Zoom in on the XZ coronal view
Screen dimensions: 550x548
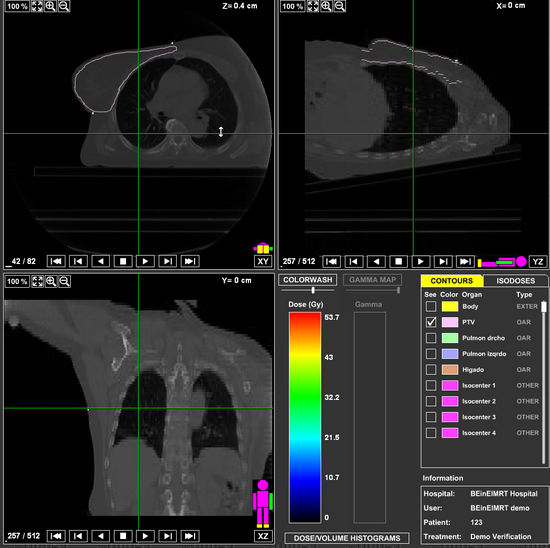(x=51, y=281)
